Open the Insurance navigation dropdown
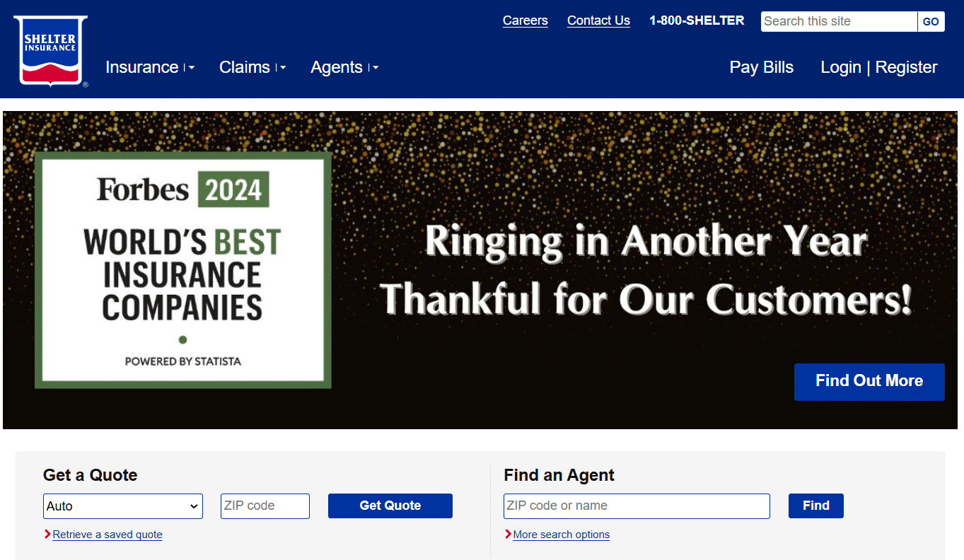 pyautogui.click(x=144, y=67)
